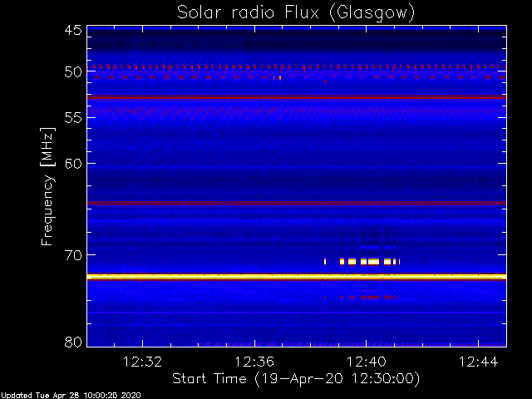The height and width of the screenshot is (399, 532).
Task: Click the "Updated Tue Apr 28 10:00:20 2020" text
Action: [70, 396]
